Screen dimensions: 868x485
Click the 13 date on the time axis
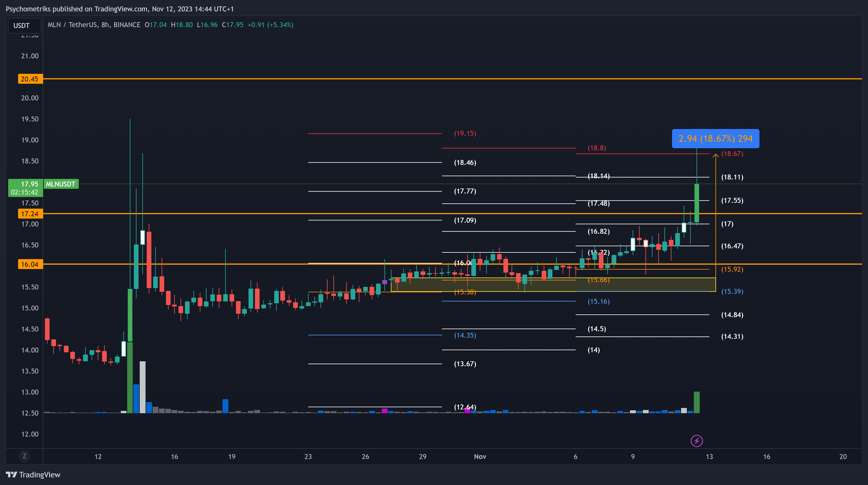click(x=709, y=456)
